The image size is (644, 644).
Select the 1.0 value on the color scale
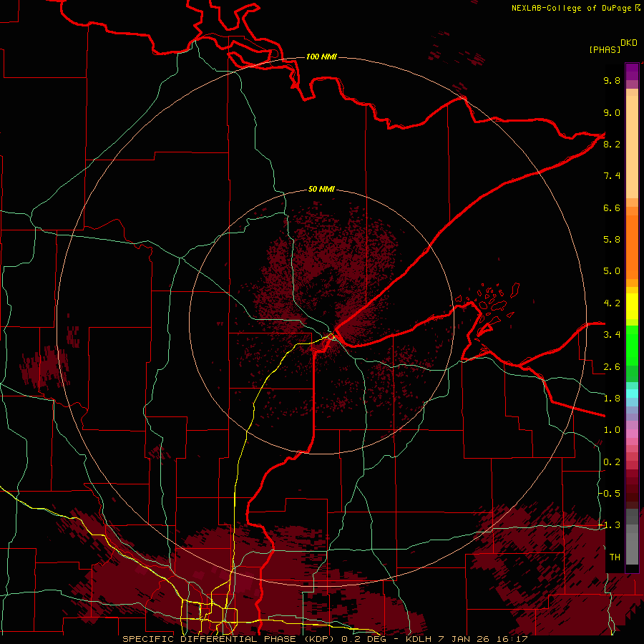(x=612, y=430)
